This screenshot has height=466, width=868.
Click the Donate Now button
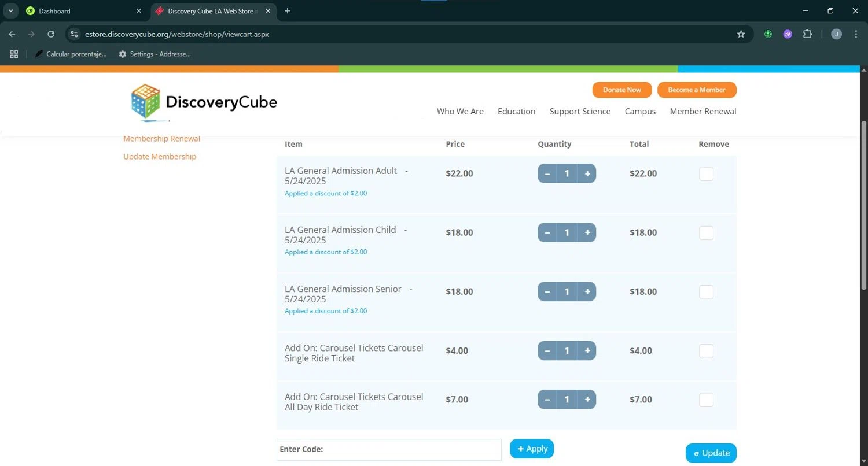(622, 90)
